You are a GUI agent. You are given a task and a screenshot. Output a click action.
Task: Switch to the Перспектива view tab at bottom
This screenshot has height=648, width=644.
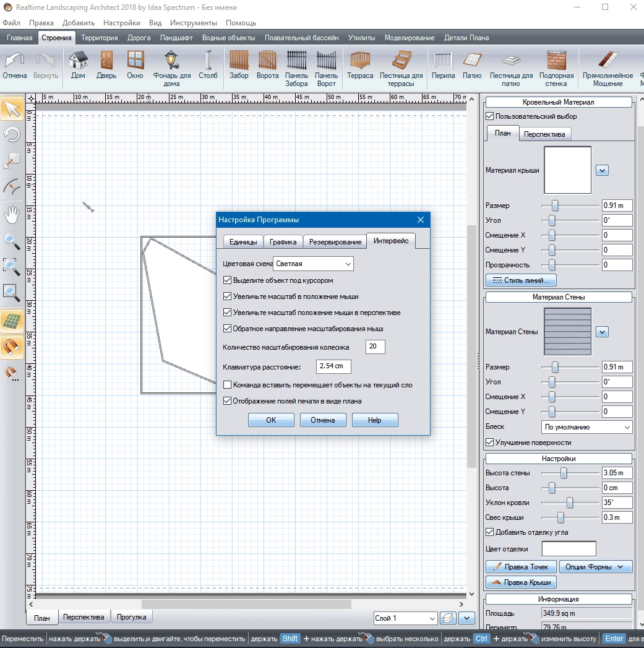84,617
